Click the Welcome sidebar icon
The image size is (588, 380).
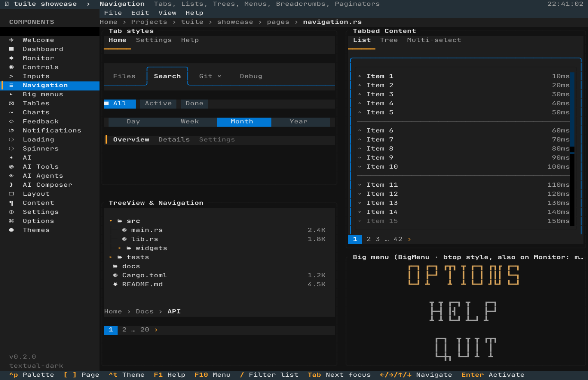pyautogui.click(x=11, y=40)
